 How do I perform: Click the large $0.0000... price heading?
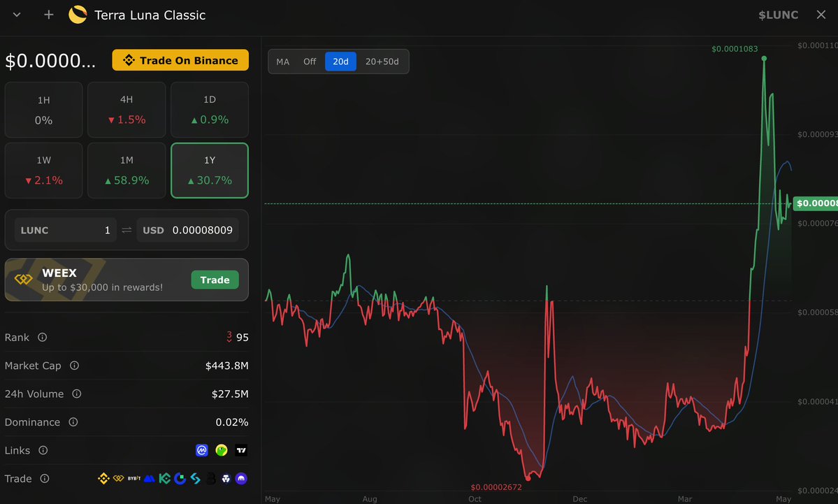pos(50,61)
